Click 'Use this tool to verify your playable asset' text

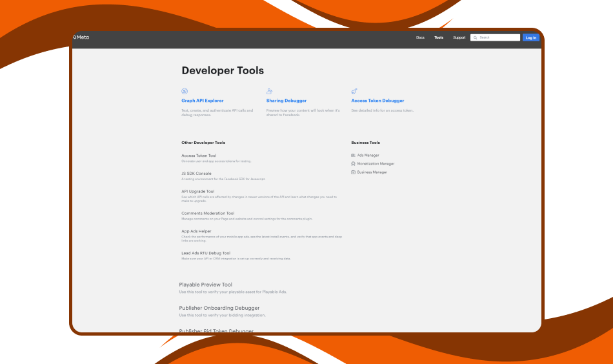(x=232, y=292)
